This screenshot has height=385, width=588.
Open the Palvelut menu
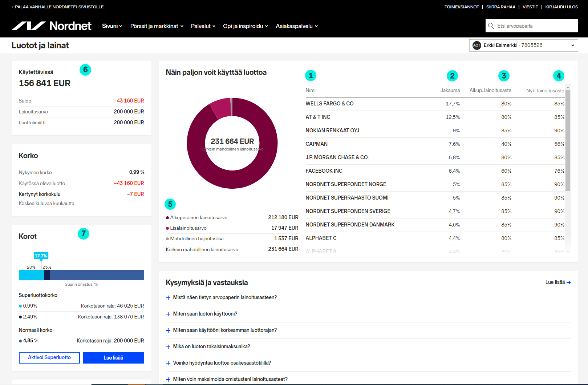203,26
